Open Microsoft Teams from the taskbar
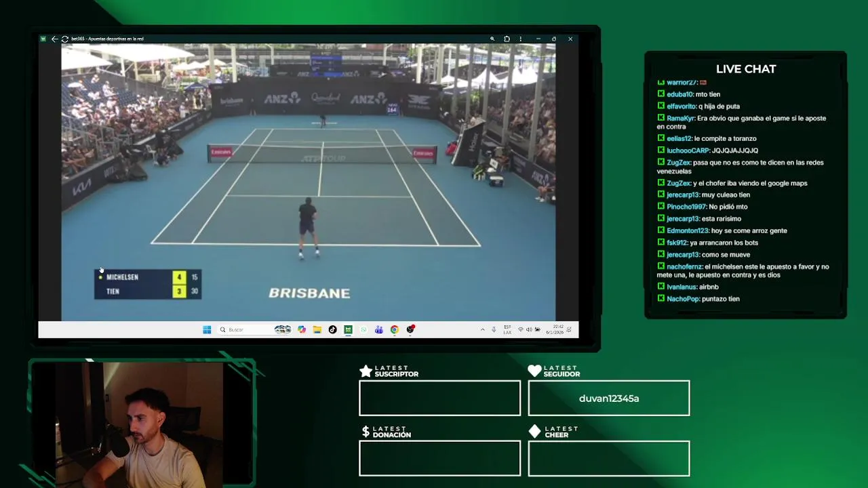The width and height of the screenshot is (868, 488). [378, 329]
